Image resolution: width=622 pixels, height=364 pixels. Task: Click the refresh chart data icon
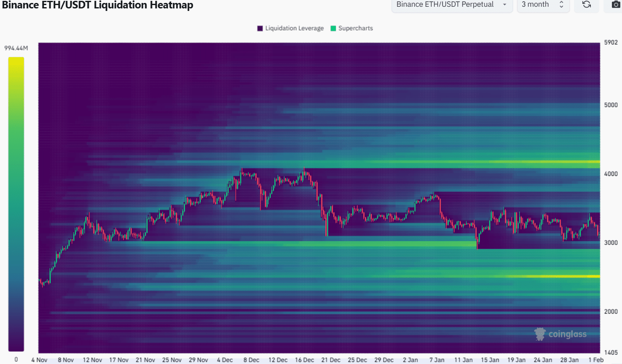click(586, 5)
